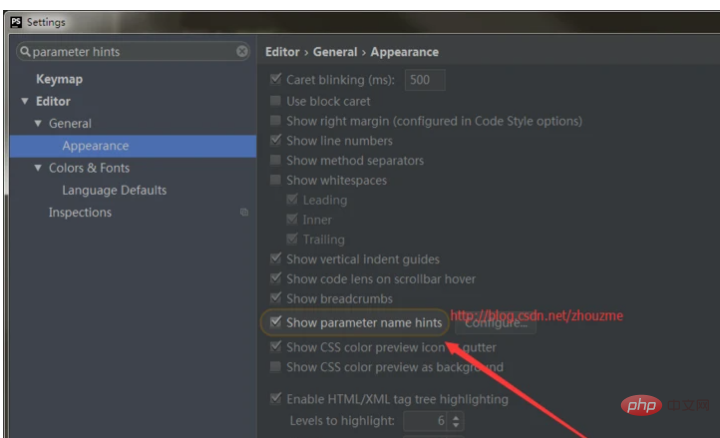This screenshot has height=438, width=720.
Task: Open Language Defaults settings page
Action: [114, 190]
